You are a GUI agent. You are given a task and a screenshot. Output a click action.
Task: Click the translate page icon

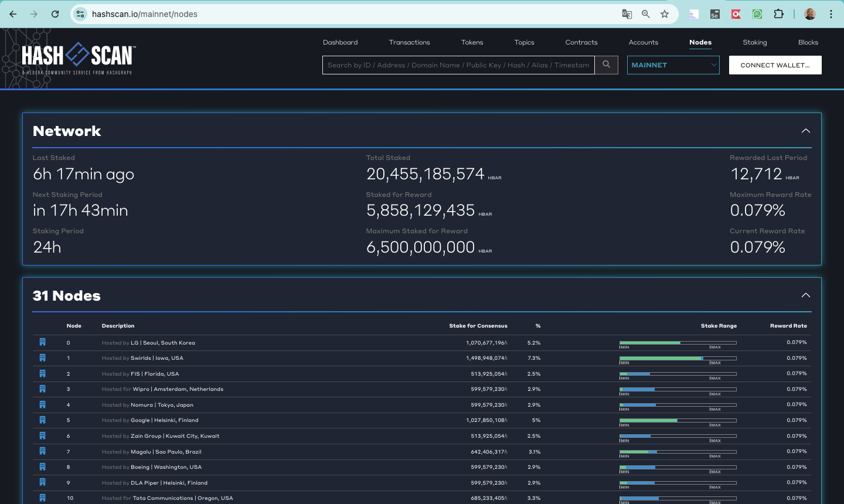[x=627, y=14]
